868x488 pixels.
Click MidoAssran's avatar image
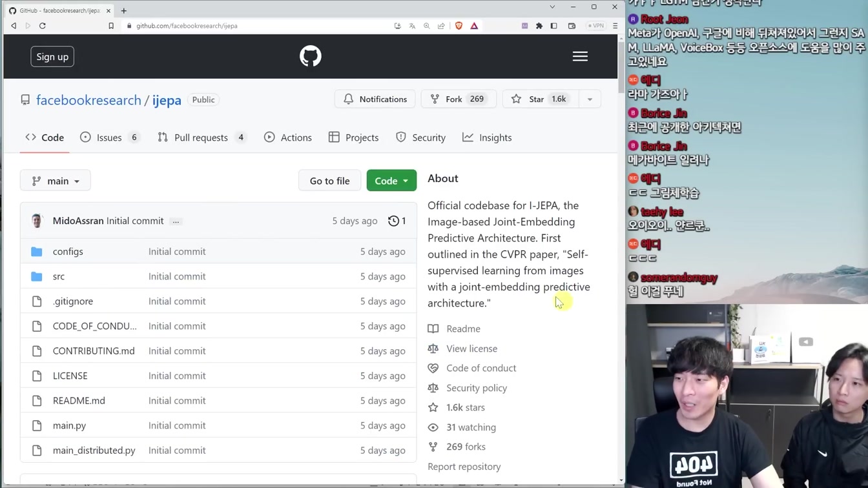tap(37, 221)
